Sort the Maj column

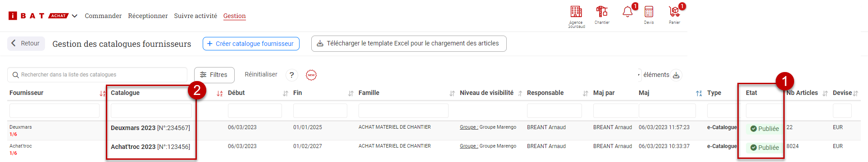tap(699, 94)
